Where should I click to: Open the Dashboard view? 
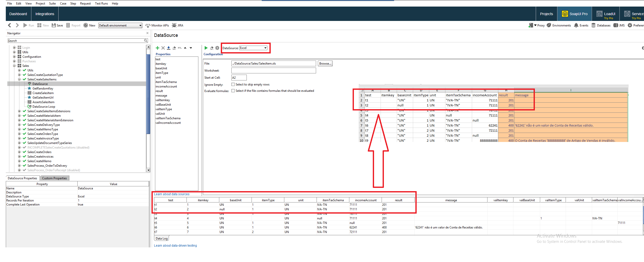tap(18, 14)
